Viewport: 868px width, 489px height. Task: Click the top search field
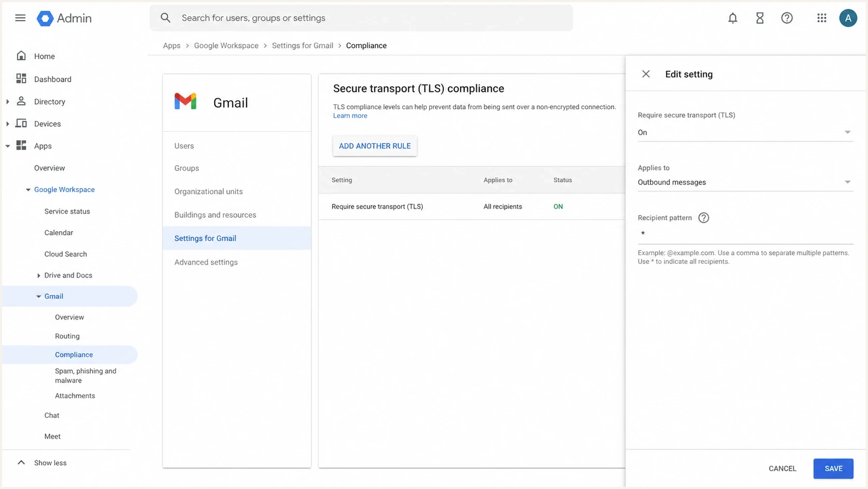point(361,18)
